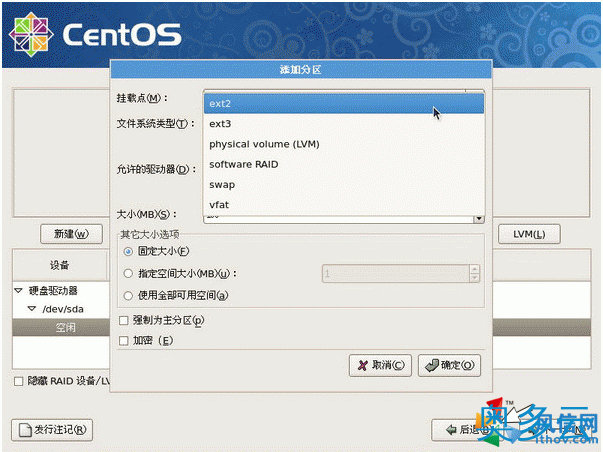Select software RAID option
The height and width of the screenshot is (452, 603).
pos(343,164)
